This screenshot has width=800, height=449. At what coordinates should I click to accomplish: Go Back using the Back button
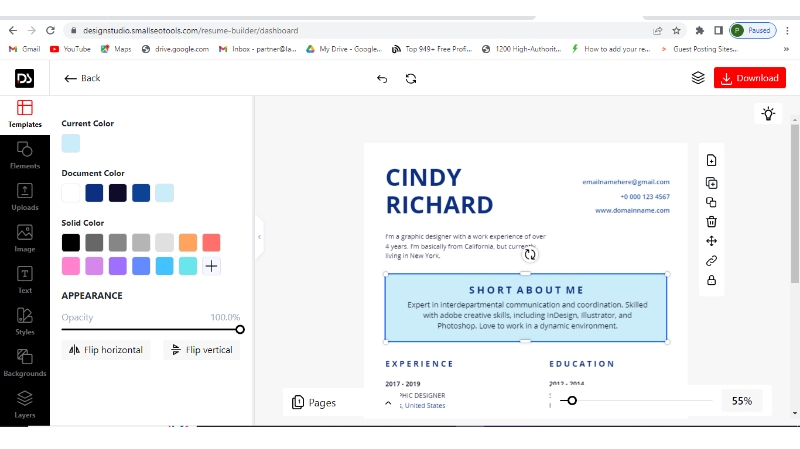pyautogui.click(x=82, y=78)
